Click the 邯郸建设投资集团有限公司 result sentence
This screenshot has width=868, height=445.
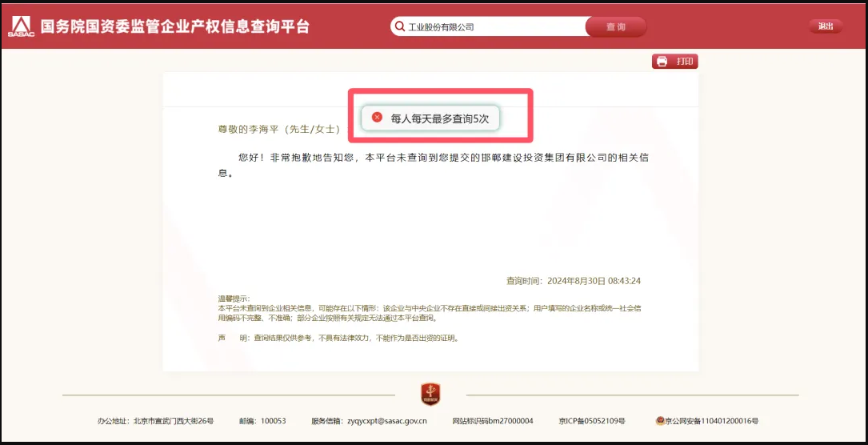tap(434, 165)
